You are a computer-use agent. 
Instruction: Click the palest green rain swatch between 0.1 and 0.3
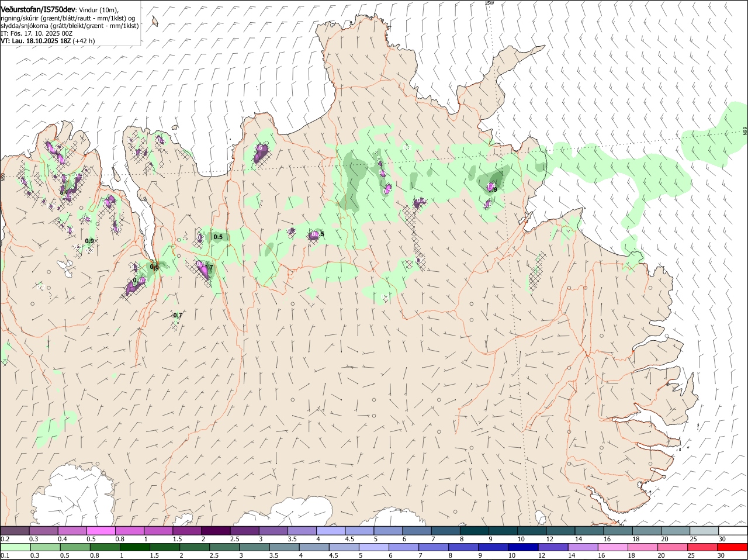[15, 548]
